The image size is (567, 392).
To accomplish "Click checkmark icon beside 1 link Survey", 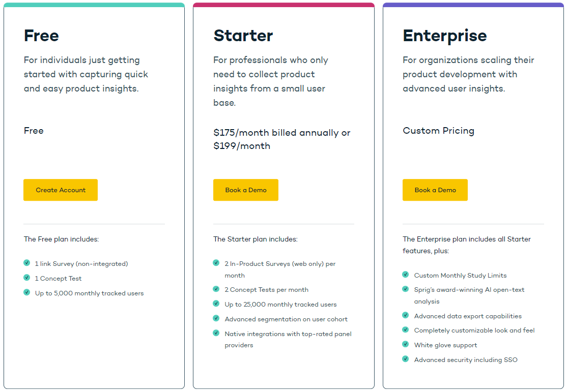I will (27, 263).
